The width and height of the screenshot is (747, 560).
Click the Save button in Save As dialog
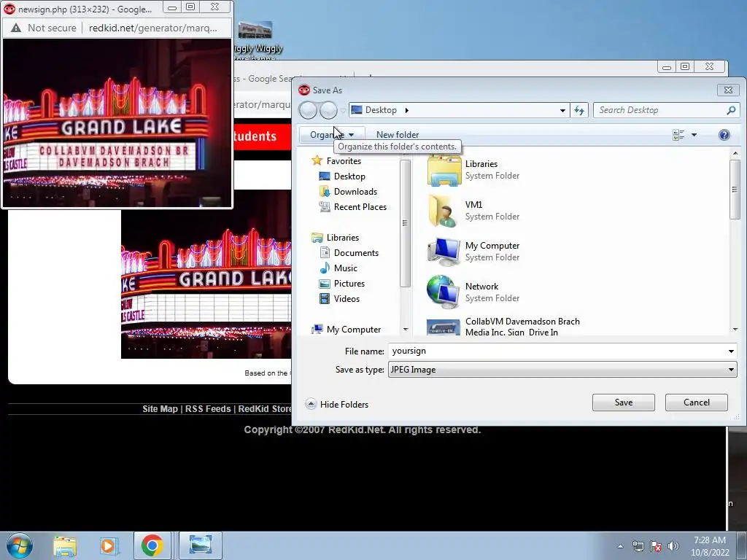click(x=623, y=402)
